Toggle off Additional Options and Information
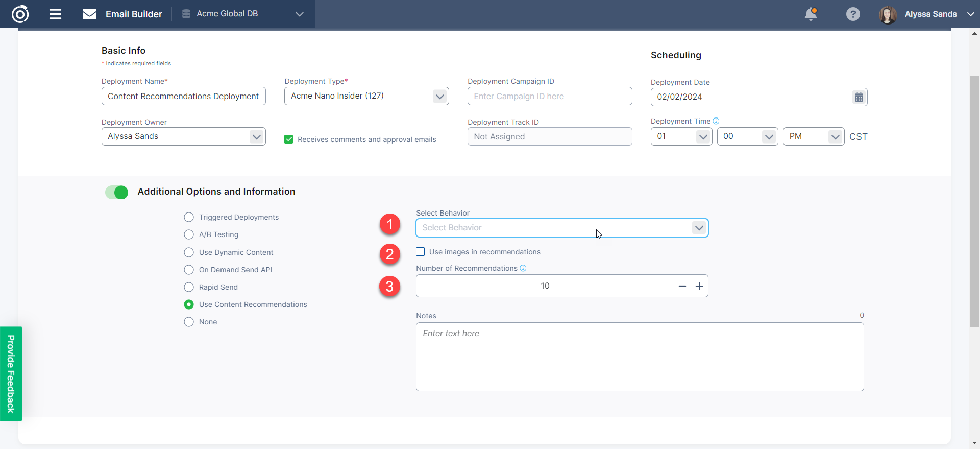 point(117,192)
